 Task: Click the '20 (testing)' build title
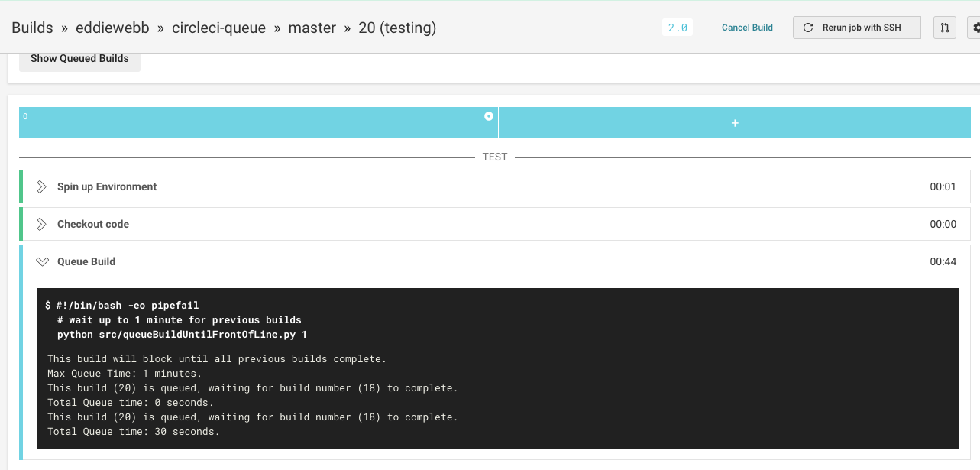click(397, 28)
